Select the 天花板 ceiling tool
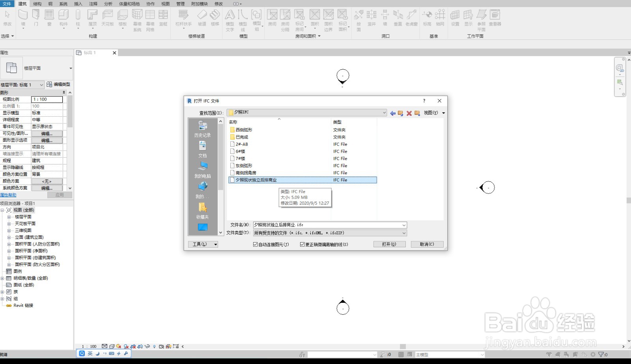The image size is (631, 364). click(108, 18)
